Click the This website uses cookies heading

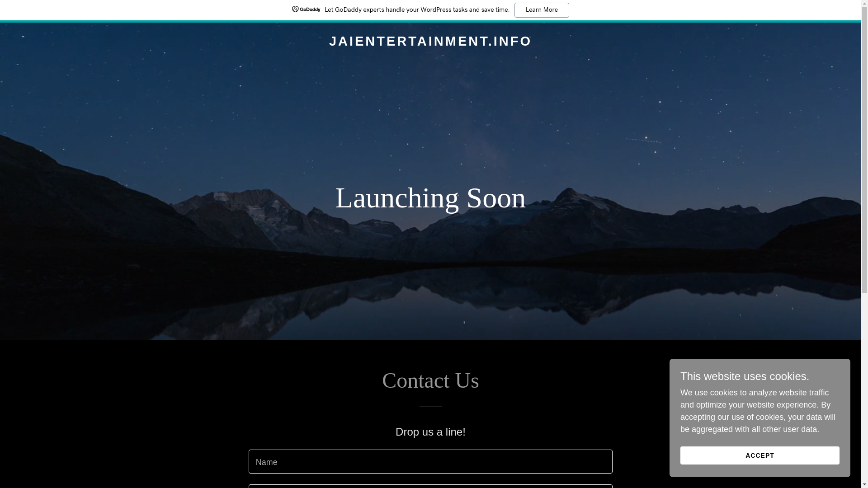[x=744, y=376]
